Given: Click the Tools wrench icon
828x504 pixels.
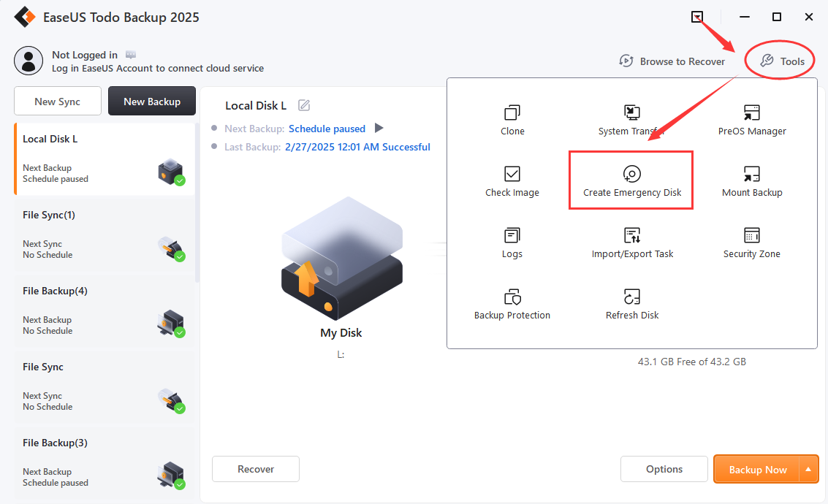Looking at the screenshot, I should click(767, 61).
